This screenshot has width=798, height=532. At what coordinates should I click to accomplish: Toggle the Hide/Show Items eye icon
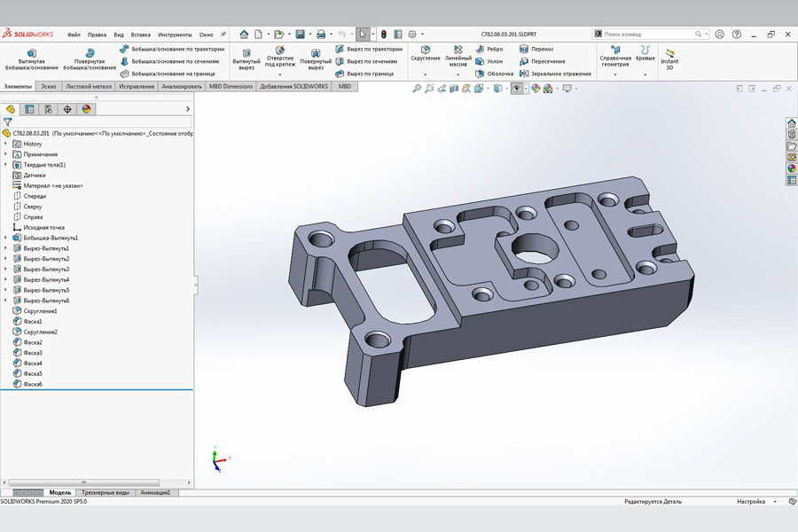pos(517,89)
